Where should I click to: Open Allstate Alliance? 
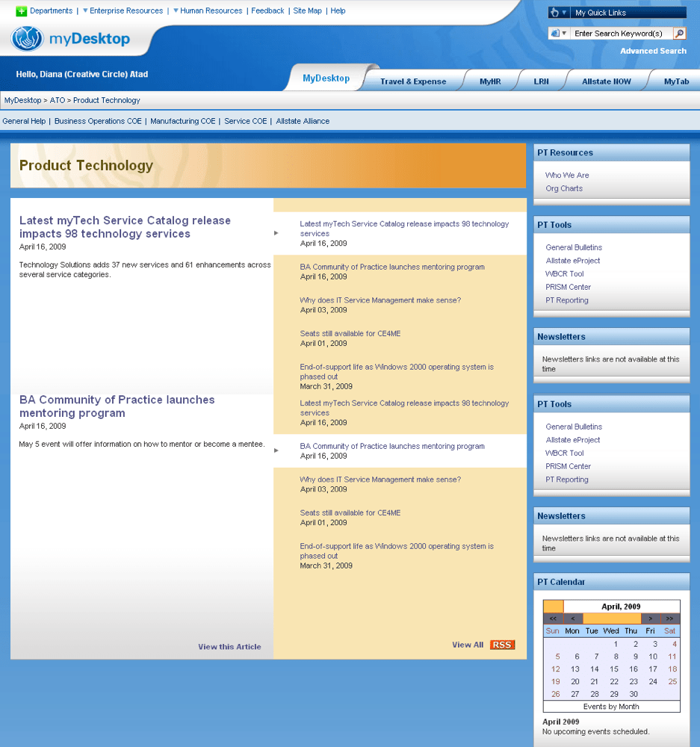pos(303,121)
